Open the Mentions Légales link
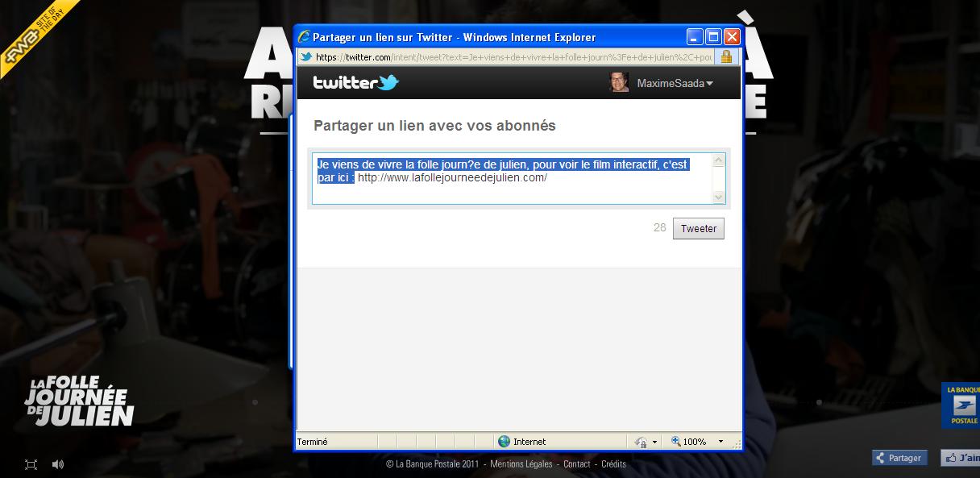Viewport: 980px width, 478px height. click(521, 464)
